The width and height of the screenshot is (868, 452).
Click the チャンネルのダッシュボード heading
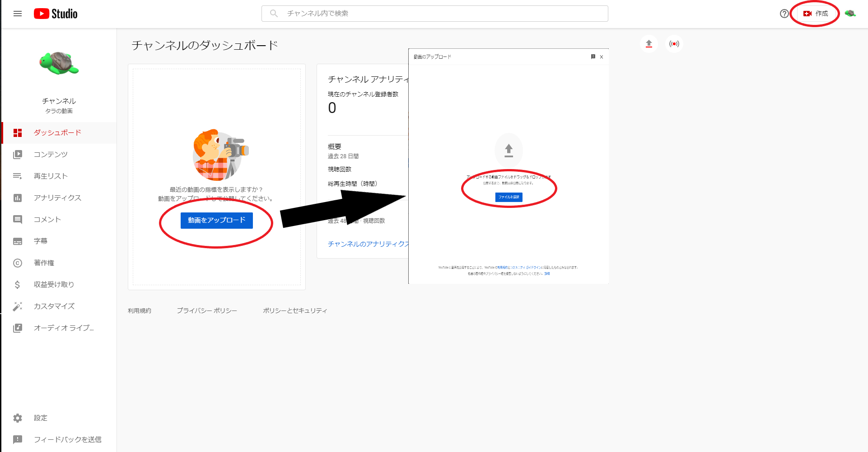pos(205,45)
